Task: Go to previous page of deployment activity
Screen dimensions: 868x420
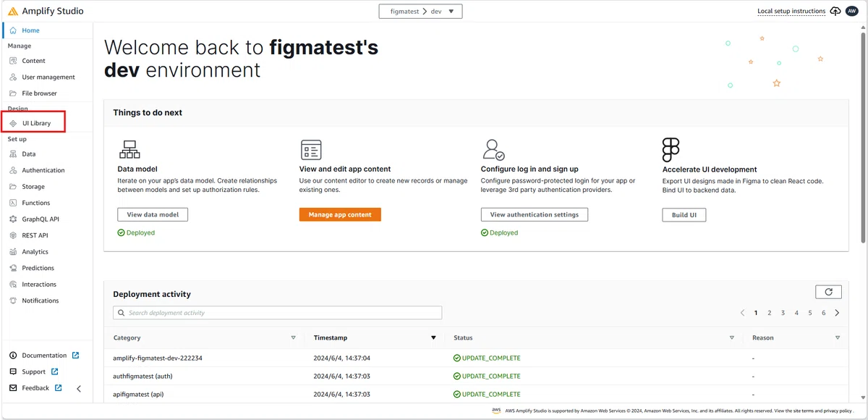Action: click(742, 313)
